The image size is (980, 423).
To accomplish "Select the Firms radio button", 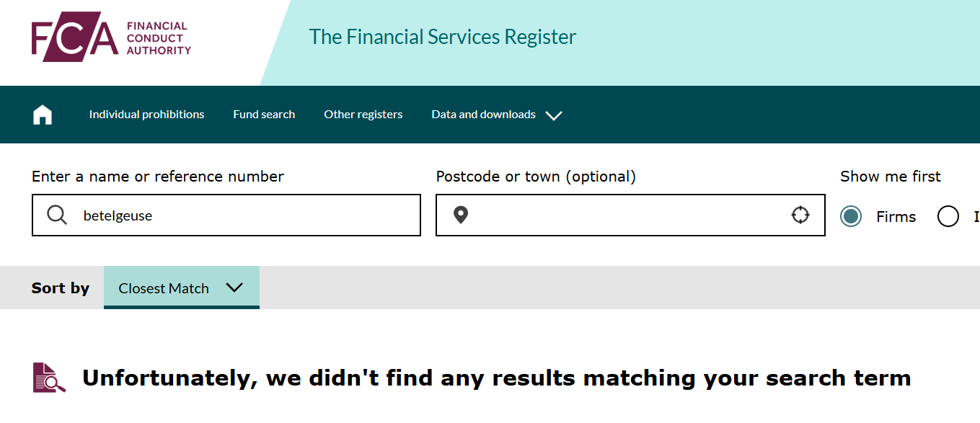I will [x=851, y=216].
